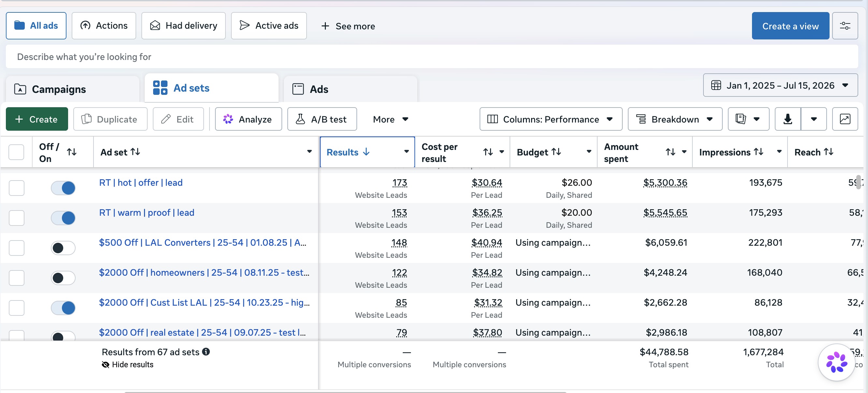Open Impressions column options arrow

(779, 152)
